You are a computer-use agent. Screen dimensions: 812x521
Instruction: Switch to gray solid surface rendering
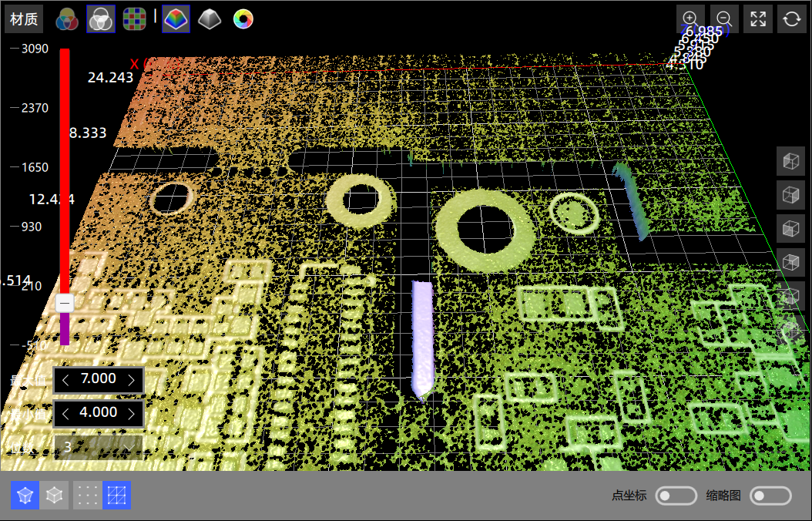pyautogui.click(x=209, y=19)
